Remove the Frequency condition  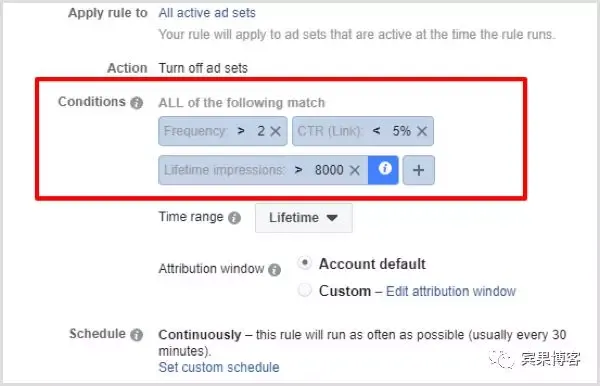[x=276, y=131]
